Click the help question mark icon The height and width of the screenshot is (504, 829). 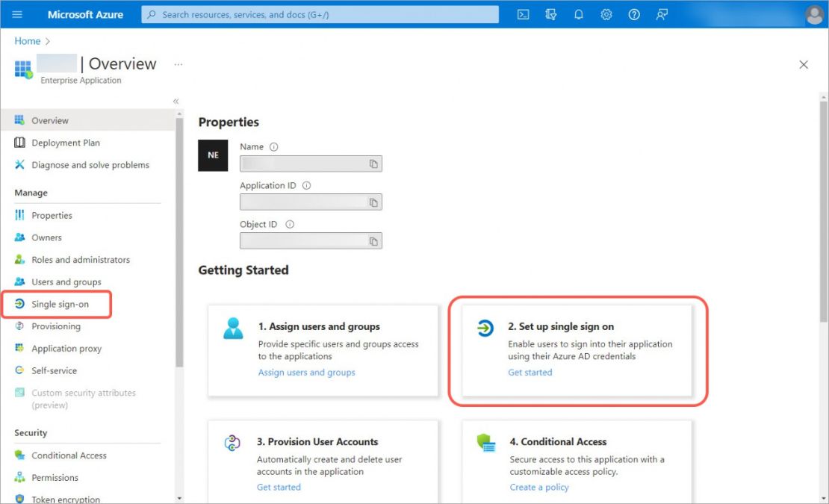click(634, 15)
